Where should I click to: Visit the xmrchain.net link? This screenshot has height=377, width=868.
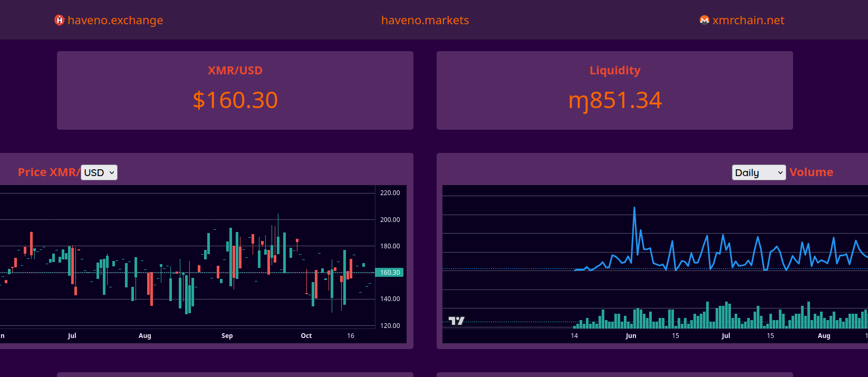click(748, 20)
